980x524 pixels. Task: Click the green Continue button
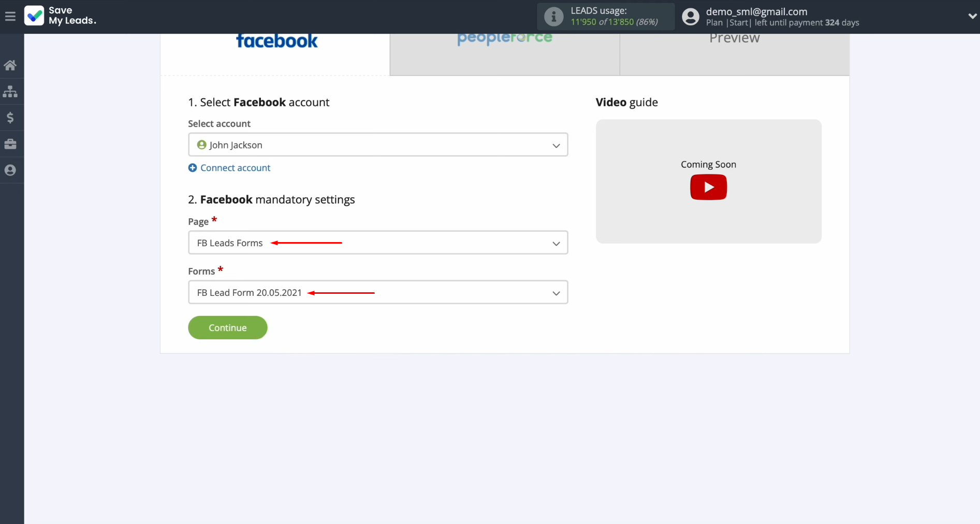(x=228, y=327)
